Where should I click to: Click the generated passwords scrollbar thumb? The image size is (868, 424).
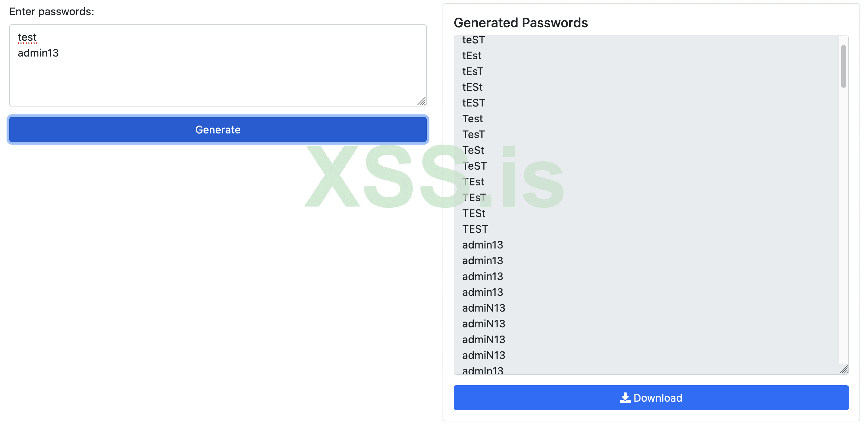point(843,66)
